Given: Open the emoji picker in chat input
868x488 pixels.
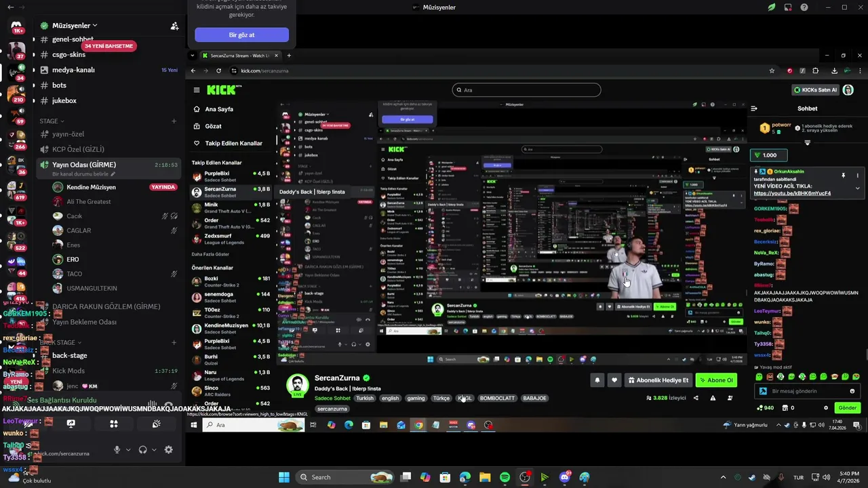Looking at the screenshot, I should click(x=852, y=391).
